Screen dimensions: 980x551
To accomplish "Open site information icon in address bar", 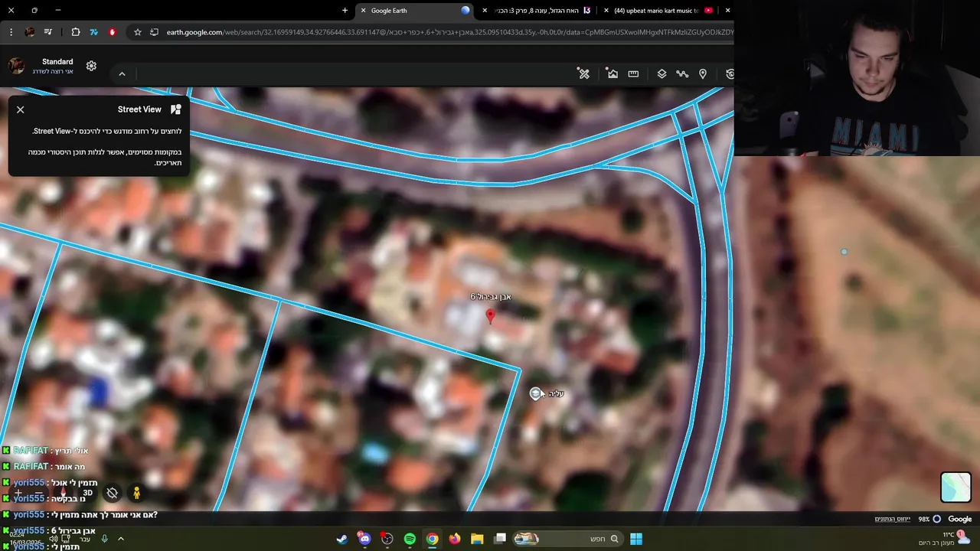I will click(x=154, y=32).
